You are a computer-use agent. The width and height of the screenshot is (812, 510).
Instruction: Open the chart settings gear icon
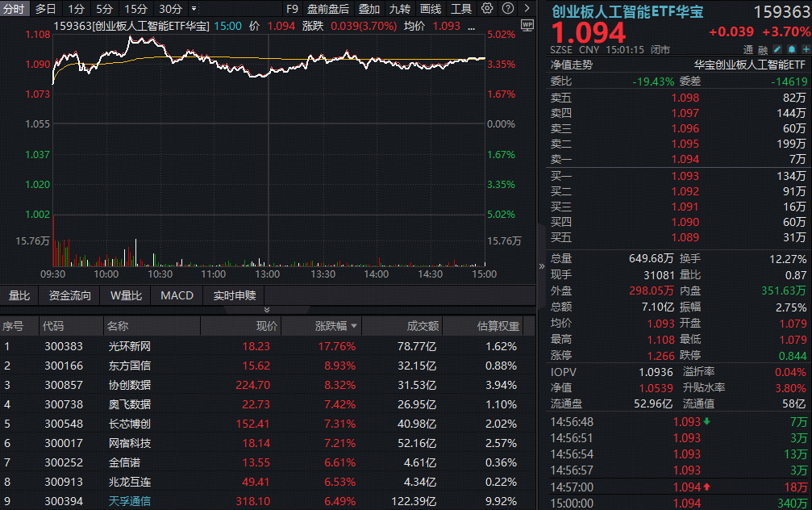coord(486,9)
